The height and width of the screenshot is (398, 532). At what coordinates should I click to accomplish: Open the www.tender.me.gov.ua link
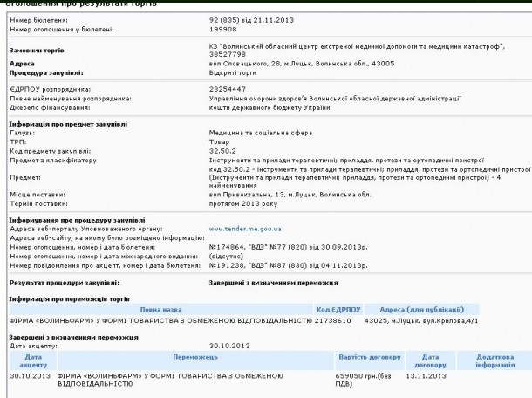click(245, 229)
